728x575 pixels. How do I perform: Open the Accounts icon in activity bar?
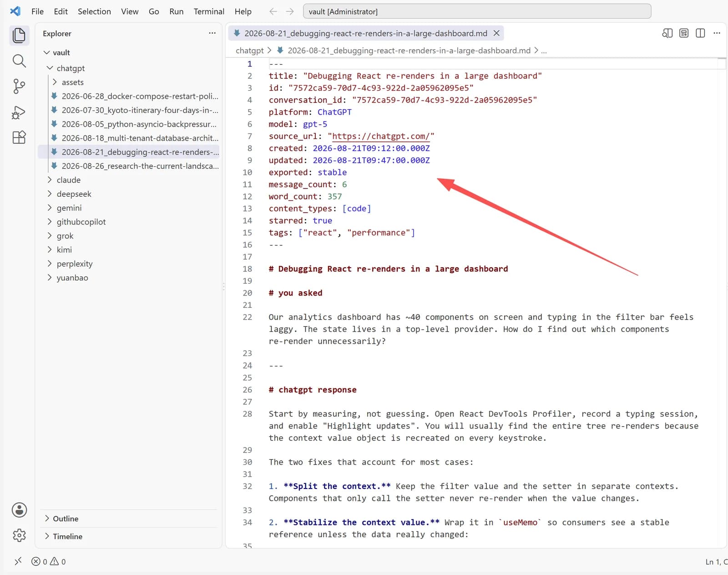(x=19, y=510)
